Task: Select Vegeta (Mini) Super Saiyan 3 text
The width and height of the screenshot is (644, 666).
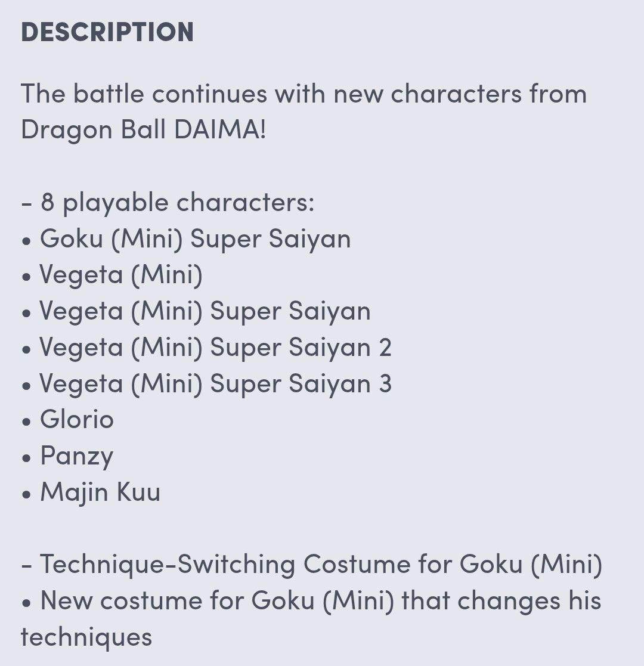Action: point(215,384)
